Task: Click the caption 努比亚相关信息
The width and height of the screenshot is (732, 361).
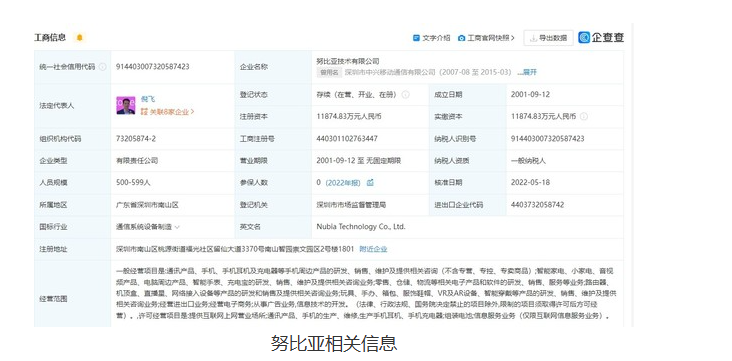Action: coord(334,343)
